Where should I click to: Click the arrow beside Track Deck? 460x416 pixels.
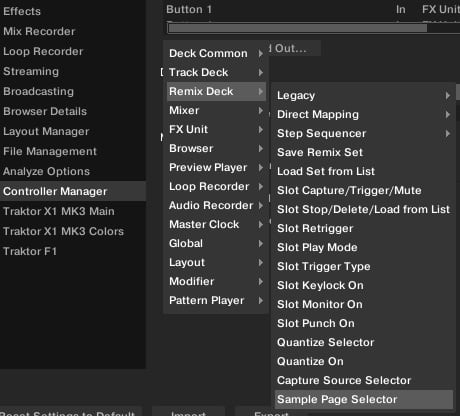261,72
